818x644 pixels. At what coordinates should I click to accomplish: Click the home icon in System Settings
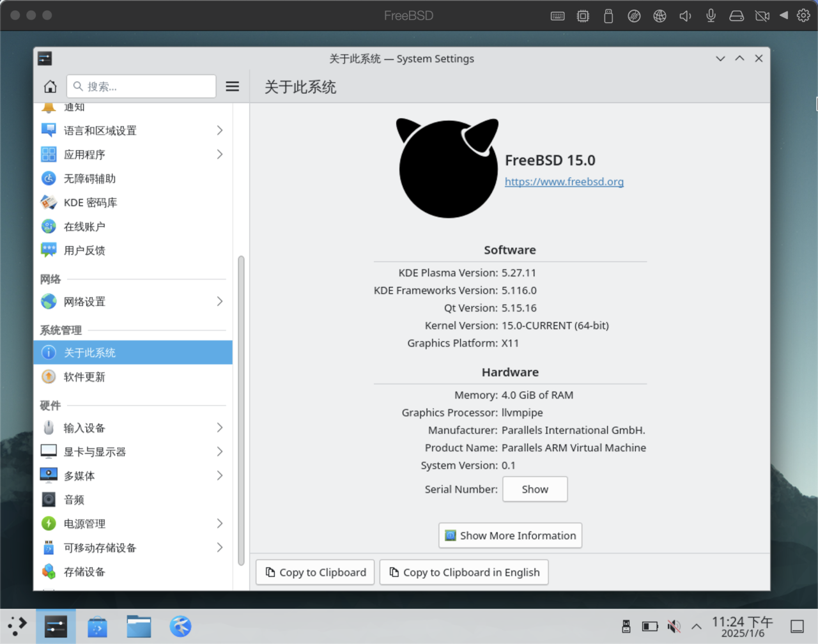click(50, 86)
